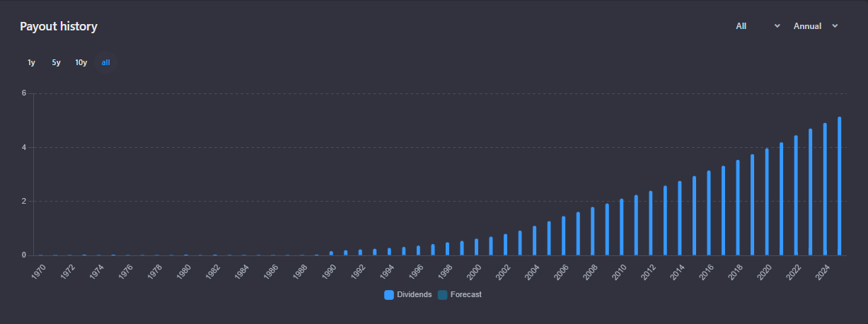
Task: Click the Forecast legend color swatch
Action: 443,295
